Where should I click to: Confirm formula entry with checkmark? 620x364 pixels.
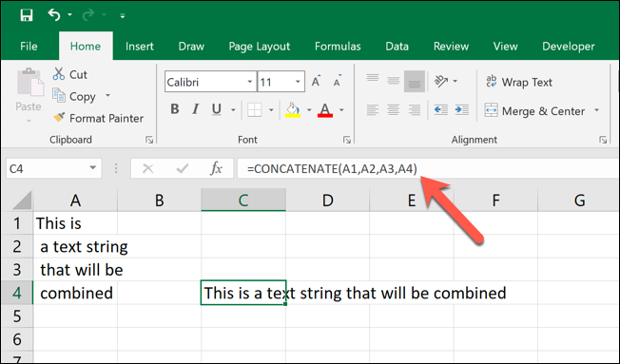tap(183, 169)
